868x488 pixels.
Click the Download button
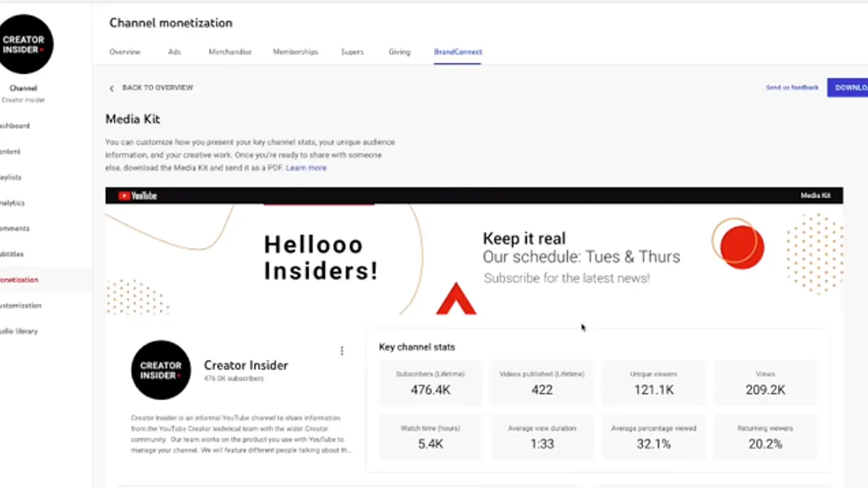tap(848, 87)
